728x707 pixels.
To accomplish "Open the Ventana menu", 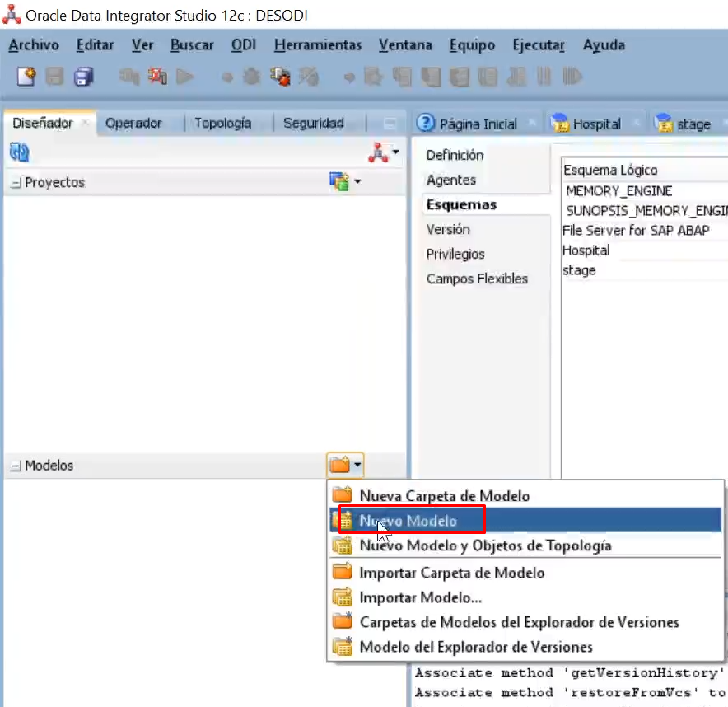I will (x=405, y=45).
